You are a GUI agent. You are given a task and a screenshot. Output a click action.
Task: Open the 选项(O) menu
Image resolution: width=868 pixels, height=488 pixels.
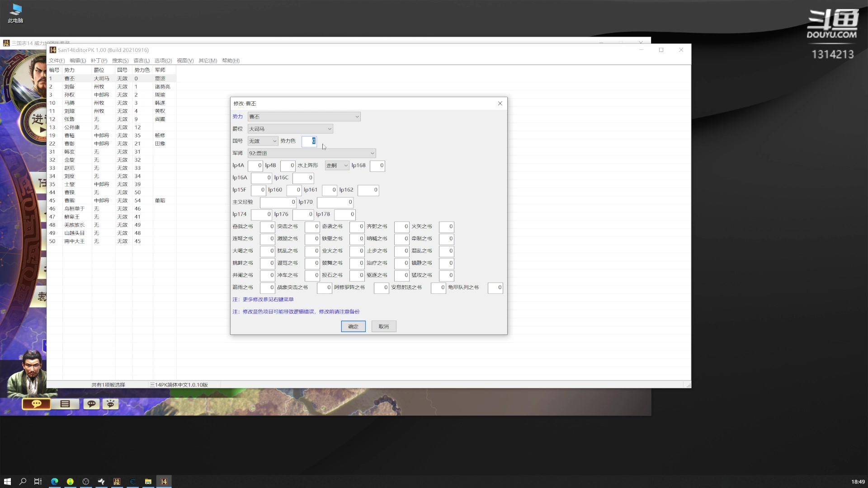163,61
